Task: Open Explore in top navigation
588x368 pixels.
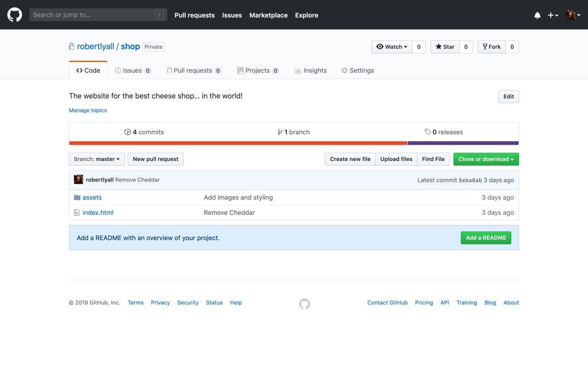Action: point(307,15)
